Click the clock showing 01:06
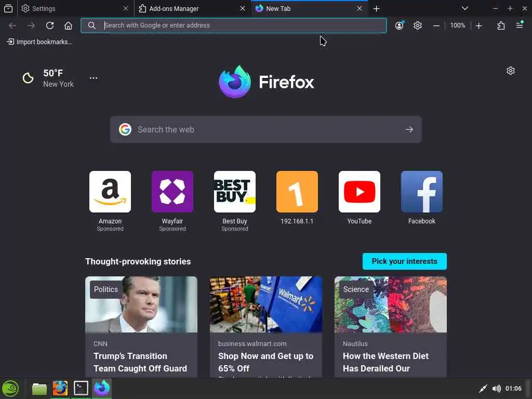 coord(513,389)
